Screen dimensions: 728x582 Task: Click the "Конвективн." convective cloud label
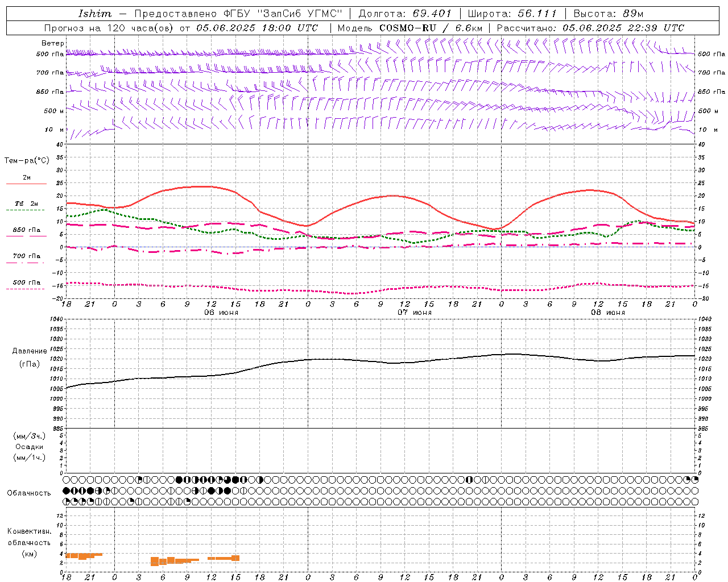pos(30,531)
